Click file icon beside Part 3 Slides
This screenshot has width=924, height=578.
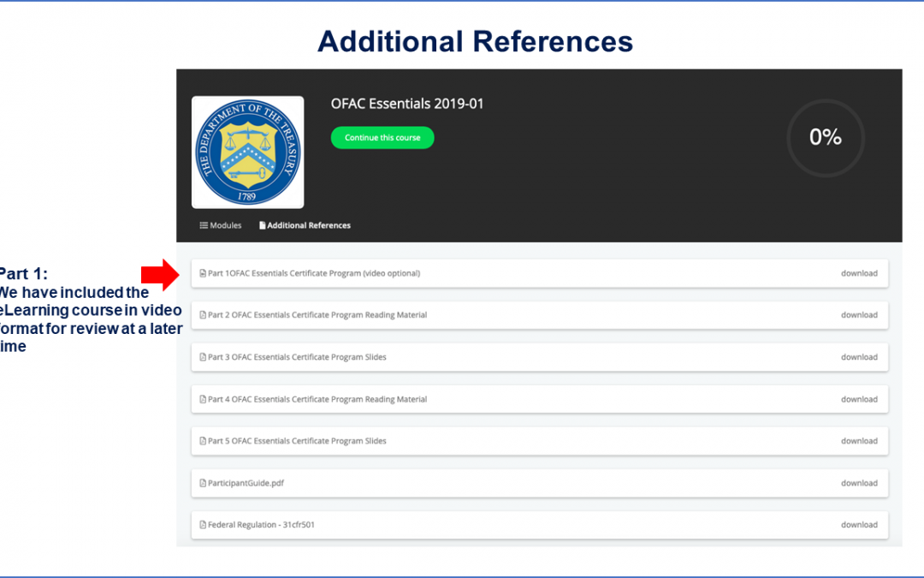click(x=203, y=357)
